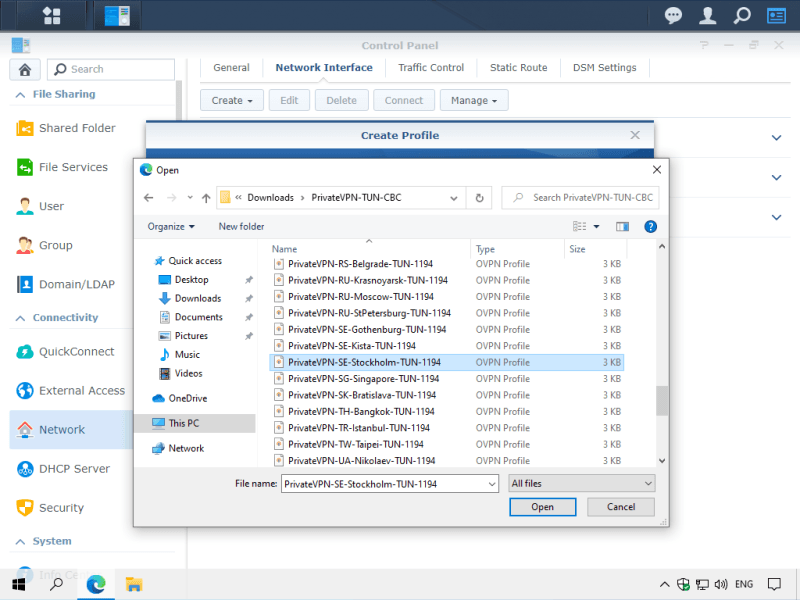800x600 pixels.
Task: Click the file list vertical scrollbar
Action: coord(661,400)
